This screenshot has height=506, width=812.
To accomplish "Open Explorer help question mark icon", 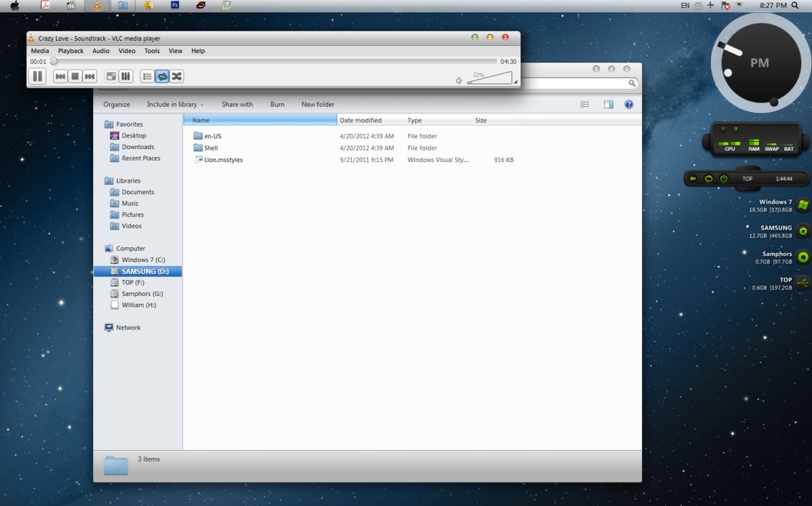I will point(629,105).
